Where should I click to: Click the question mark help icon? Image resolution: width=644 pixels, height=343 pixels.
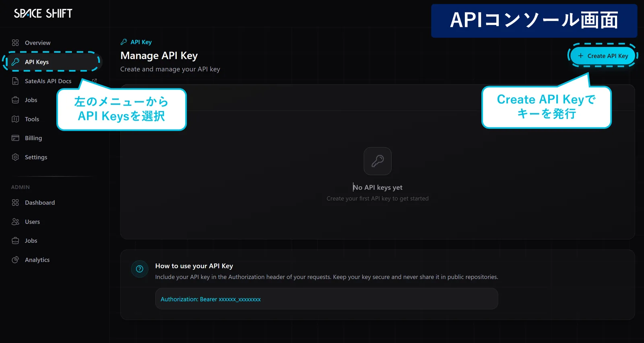(140, 269)
